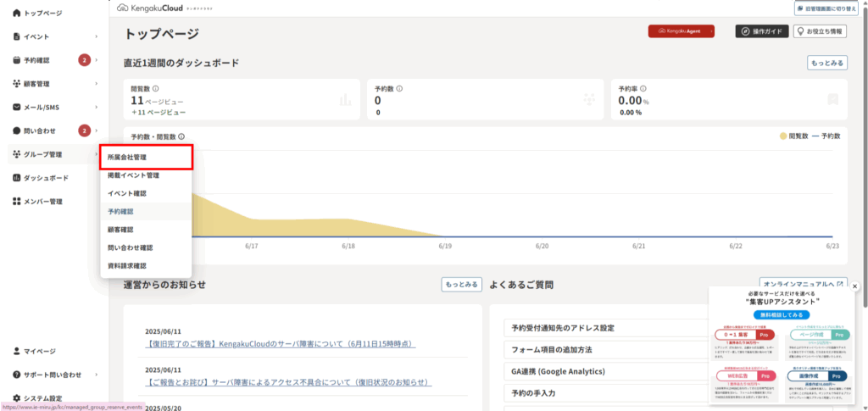Close the 集客UPアシスタント promotional popup
The width and height of the screenshot is (868, 411).
click(854, 286)
